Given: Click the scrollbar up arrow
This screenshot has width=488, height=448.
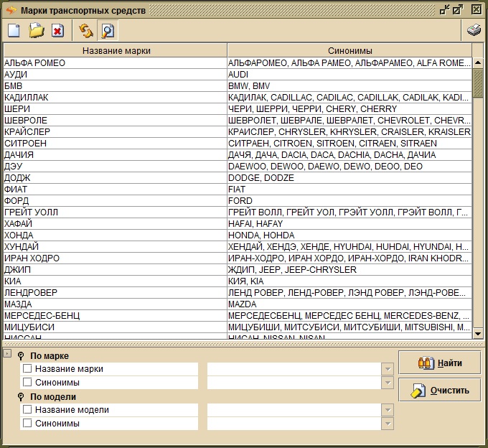Looking at the screenshot, I should tap(477, 63).
